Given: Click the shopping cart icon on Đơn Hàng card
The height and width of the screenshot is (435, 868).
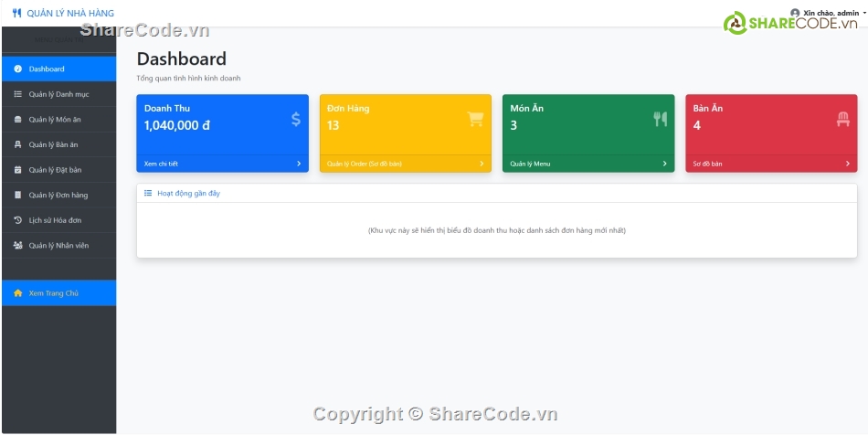Looking at the screenshot, I should click(x=475, y=119).
